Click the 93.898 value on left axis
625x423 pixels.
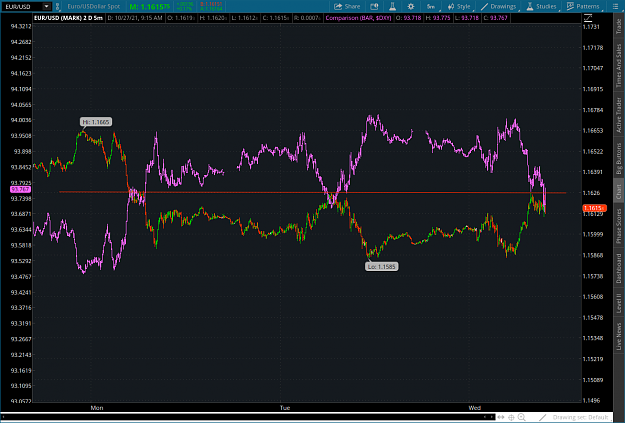(x=22, y=151)
